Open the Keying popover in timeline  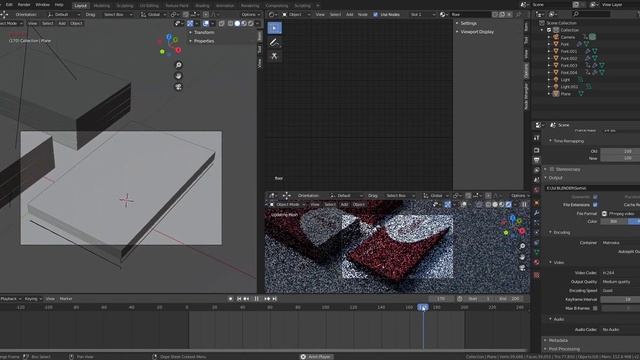(x=33, y=299)
